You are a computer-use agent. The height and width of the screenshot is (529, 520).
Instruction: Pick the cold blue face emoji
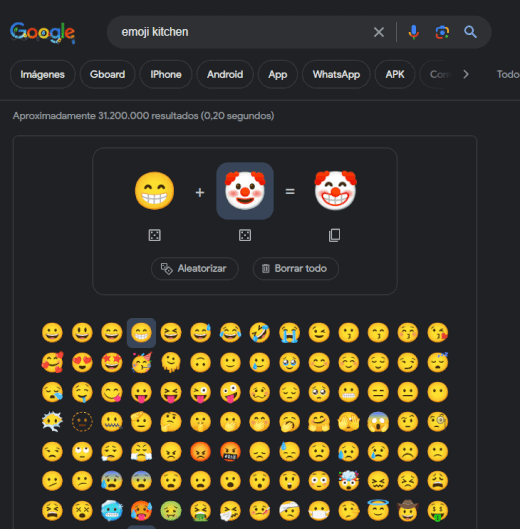(112, 511)
